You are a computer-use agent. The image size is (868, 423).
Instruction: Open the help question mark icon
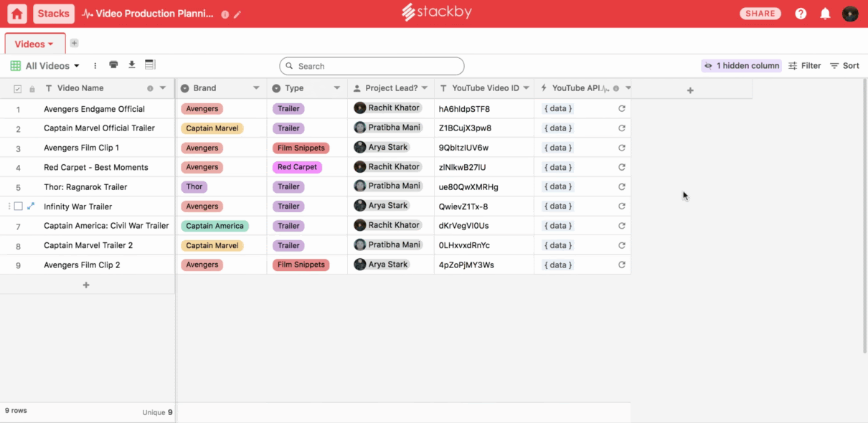(801, 14)
